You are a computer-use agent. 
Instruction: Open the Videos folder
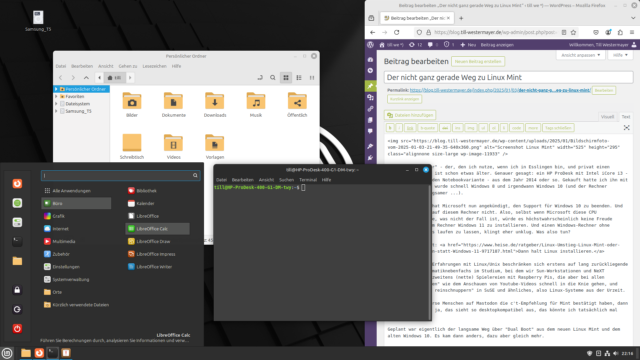tap(173, 147)
